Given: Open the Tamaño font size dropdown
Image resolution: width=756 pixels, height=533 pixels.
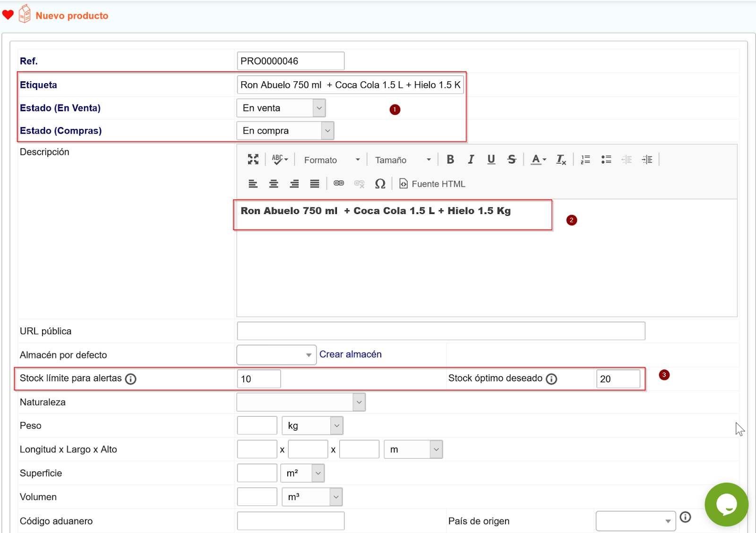Looking at the screenshot, I should (x=403, y=160).
